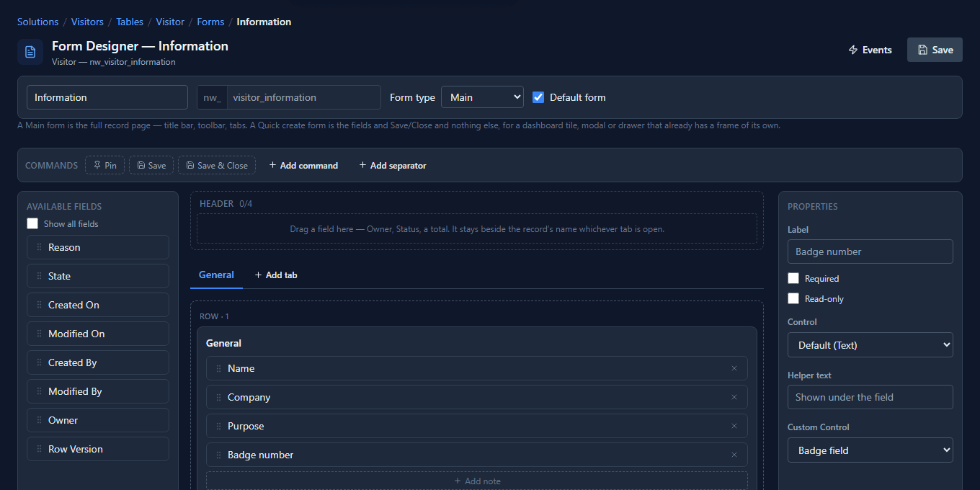The width and height of the screenshot is (980, 490).
Task: Remove the Badge number field
Action: point(734,455)
